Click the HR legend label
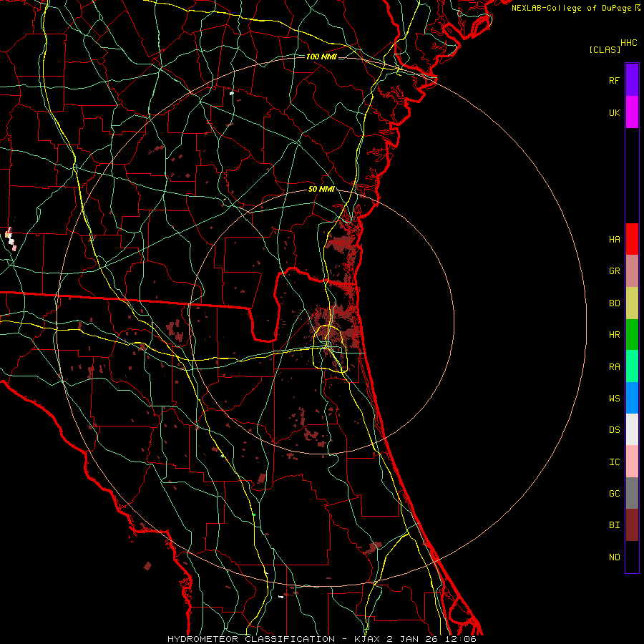Screen dimensions: 644x644 pos(614,335)
